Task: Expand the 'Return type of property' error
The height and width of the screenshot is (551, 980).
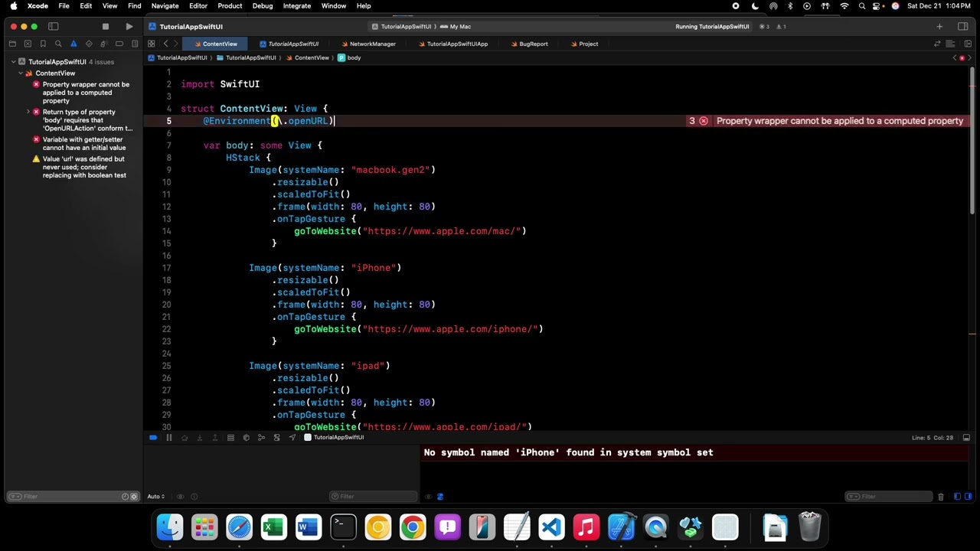Action: 28,112
